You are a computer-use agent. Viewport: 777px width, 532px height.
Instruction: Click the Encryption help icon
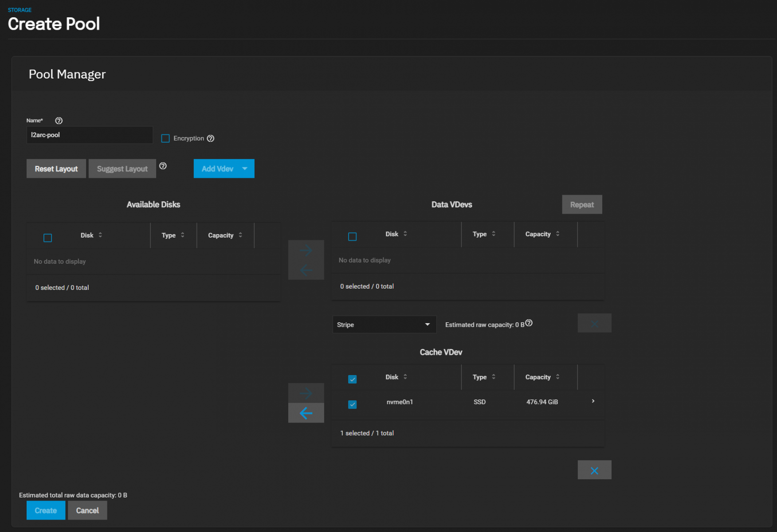(211, 138)
